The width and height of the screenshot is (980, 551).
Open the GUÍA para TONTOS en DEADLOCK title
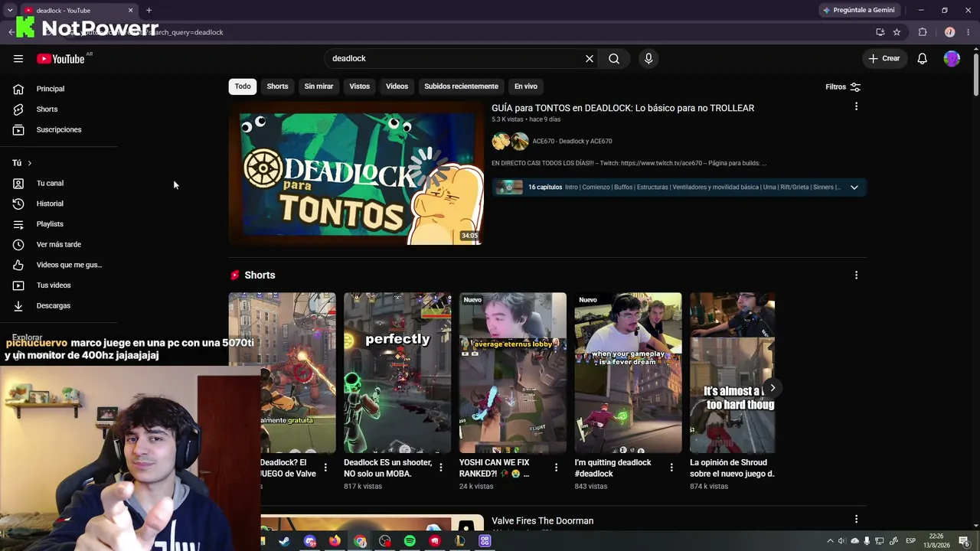[622, 108]
